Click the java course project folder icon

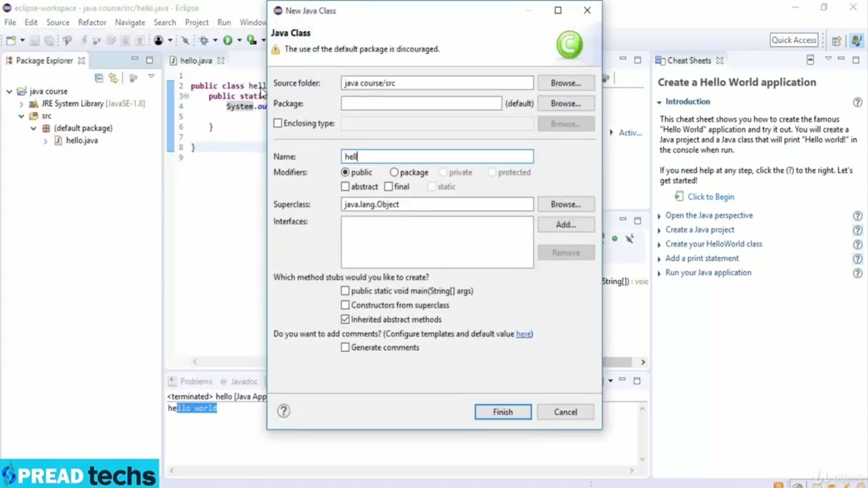pyautogui.click(x=22, y=91)
